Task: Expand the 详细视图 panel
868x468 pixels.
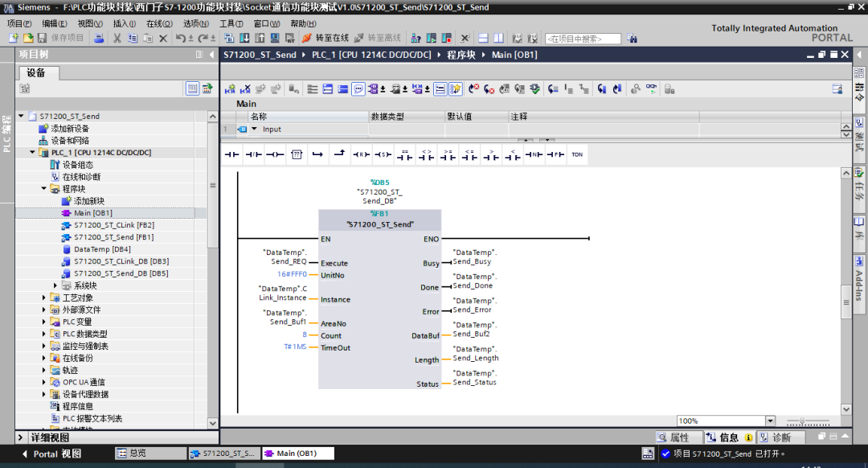Action: pyautogui.click(x=20, y=437)
